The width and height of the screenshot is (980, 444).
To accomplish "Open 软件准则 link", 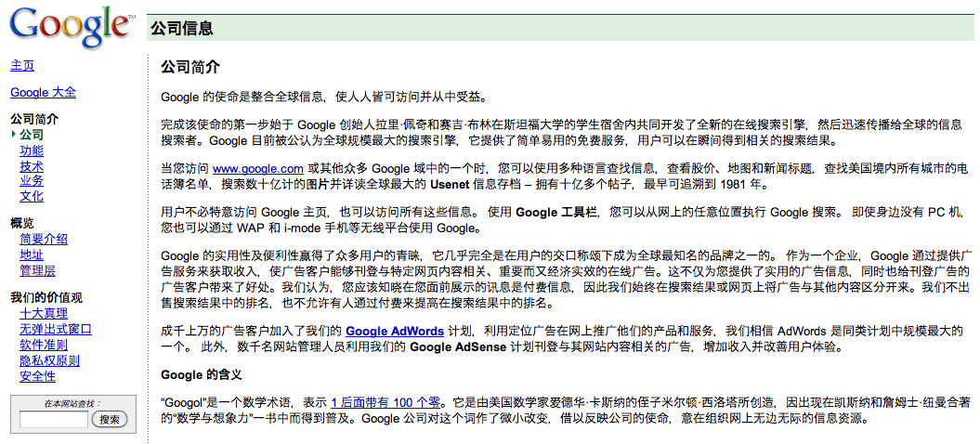I will [43, 345].
